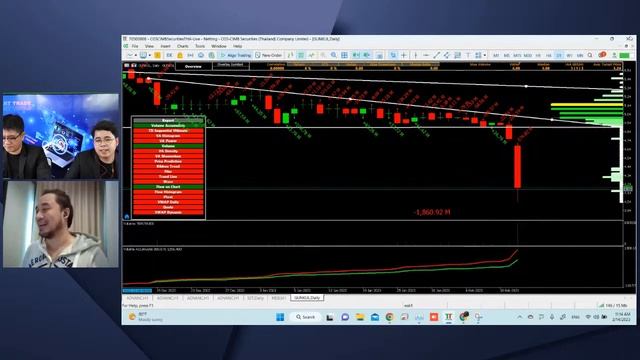This screenshot has height=360, width=640.
Task: Select the text label tool
Action: (468, 55)
